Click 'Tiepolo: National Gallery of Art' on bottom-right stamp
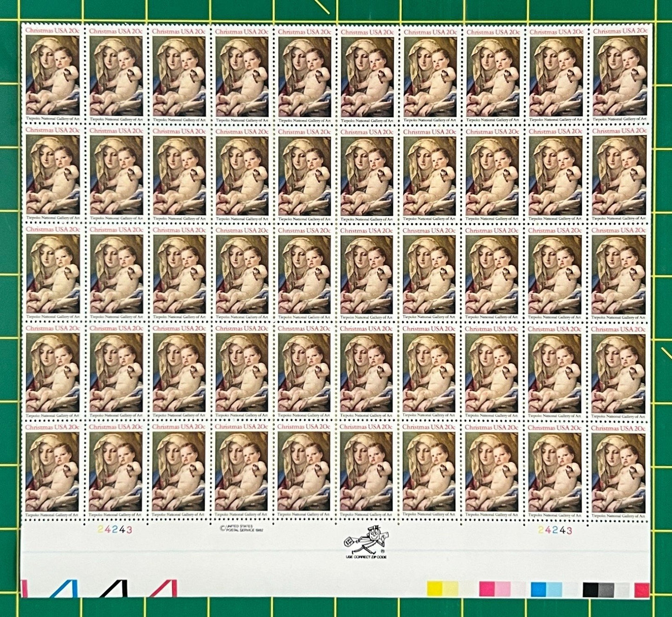The height and width of the screenshot is (617, 672). pos(619,516)
